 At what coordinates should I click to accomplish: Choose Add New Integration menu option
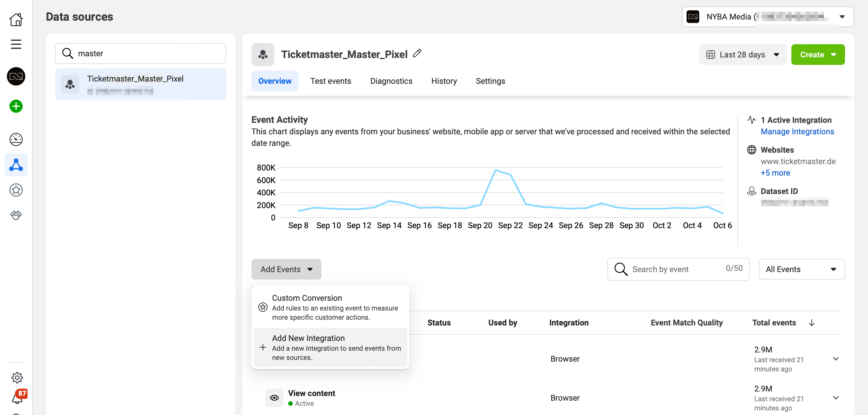pyautogui.click(x=330, y=347)
